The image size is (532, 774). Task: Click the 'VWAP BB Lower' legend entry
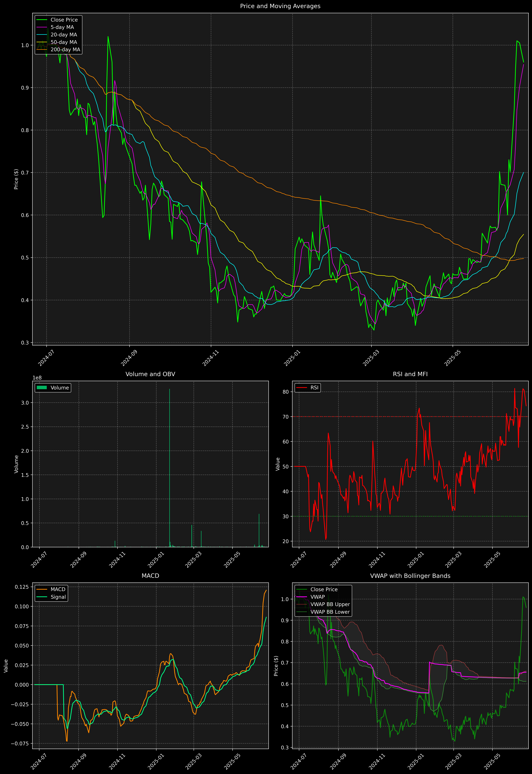(330, 612)
